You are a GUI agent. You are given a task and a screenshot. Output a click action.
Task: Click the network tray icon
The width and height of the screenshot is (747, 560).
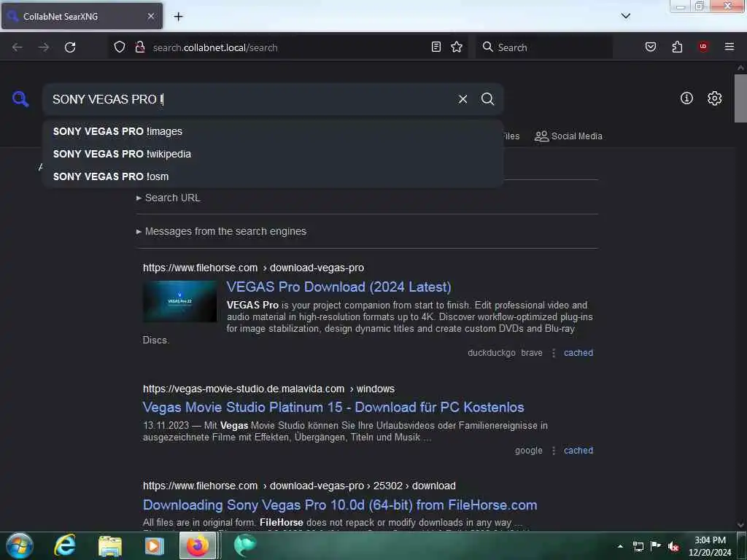point(638,546)
